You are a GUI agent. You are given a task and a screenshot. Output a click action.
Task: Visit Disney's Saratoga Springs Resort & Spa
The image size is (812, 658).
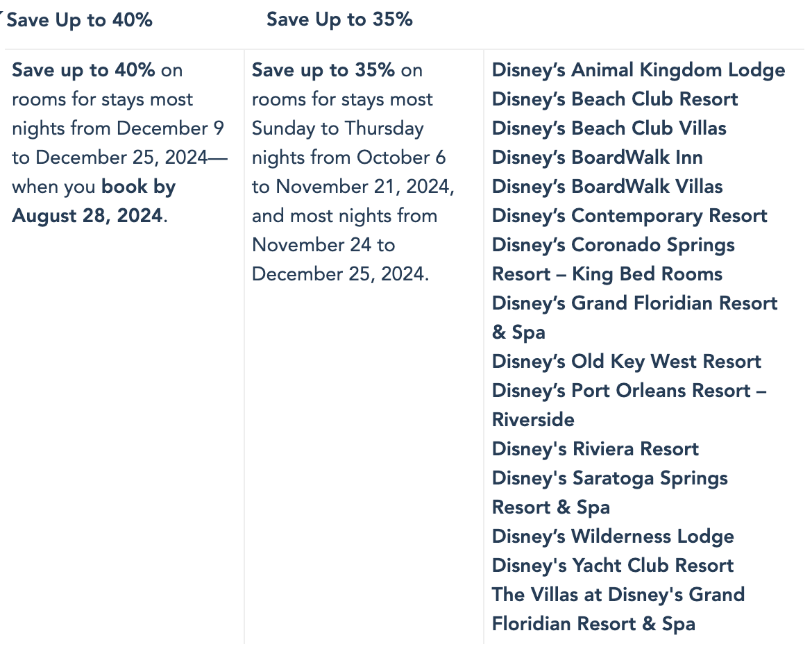coord(609,493)
